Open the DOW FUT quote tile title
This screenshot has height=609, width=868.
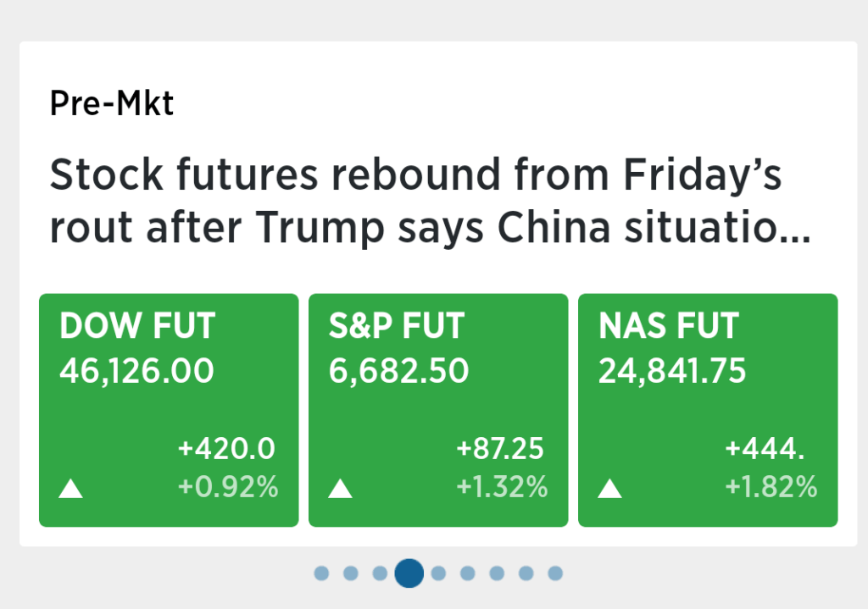pos(137,326)
